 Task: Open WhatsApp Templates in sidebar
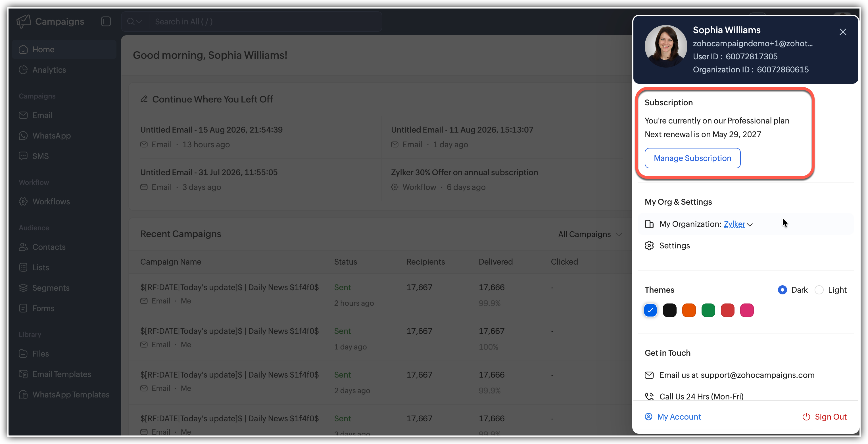coord(64,395)
